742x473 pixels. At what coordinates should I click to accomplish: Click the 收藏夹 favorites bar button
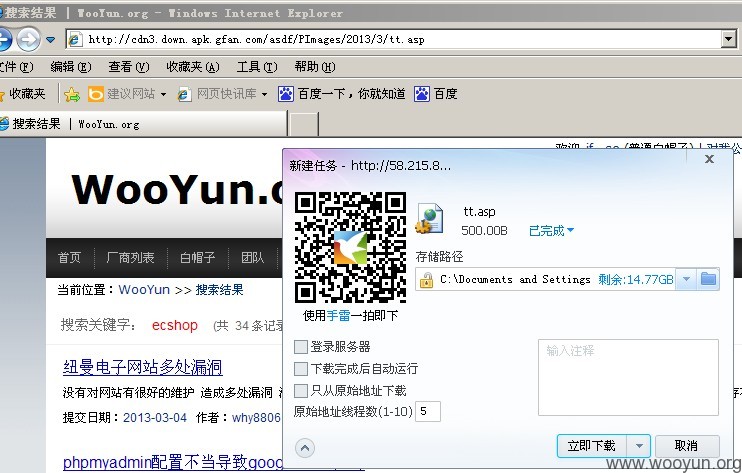tap(23, 94)
